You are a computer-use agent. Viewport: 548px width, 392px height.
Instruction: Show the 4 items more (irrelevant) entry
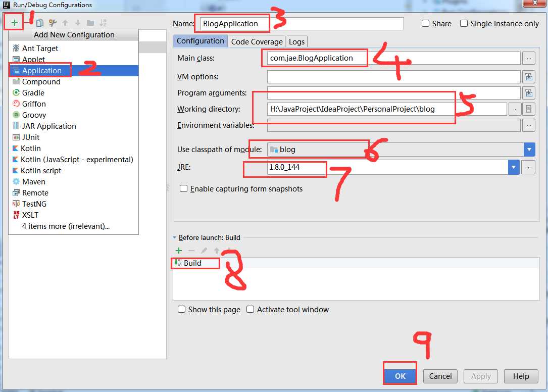click(x=73, y=226)
